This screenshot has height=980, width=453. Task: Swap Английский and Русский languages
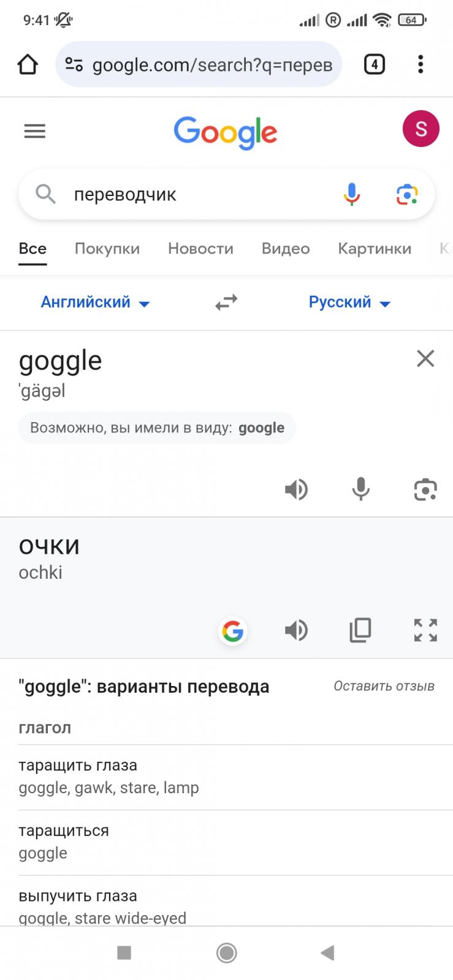coord(226,302)
